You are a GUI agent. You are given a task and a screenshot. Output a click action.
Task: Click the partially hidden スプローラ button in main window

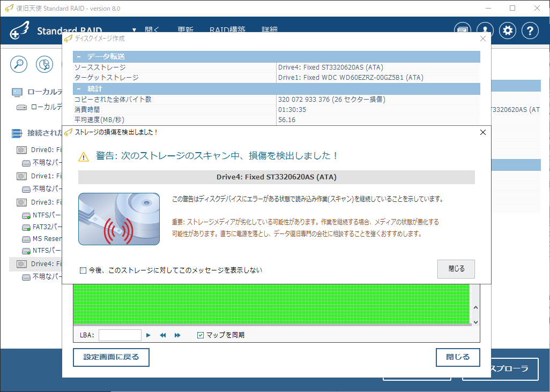(515, 369)
